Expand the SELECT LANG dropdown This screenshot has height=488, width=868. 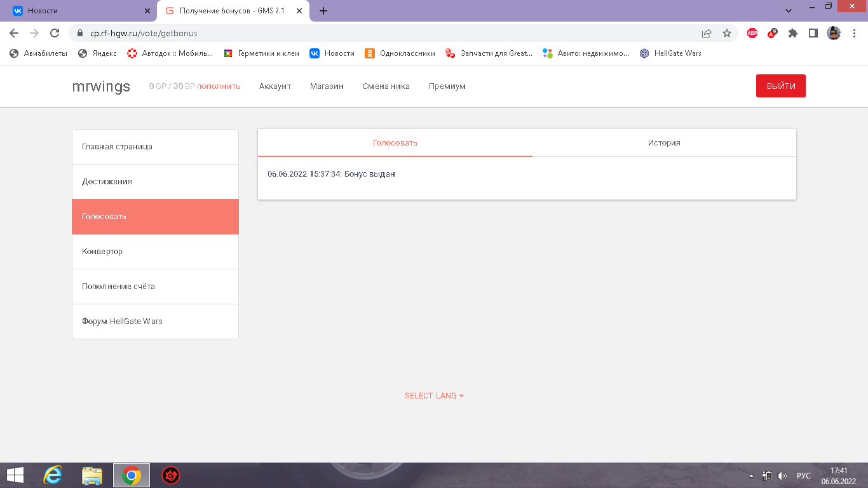click(x=434, y=396)
